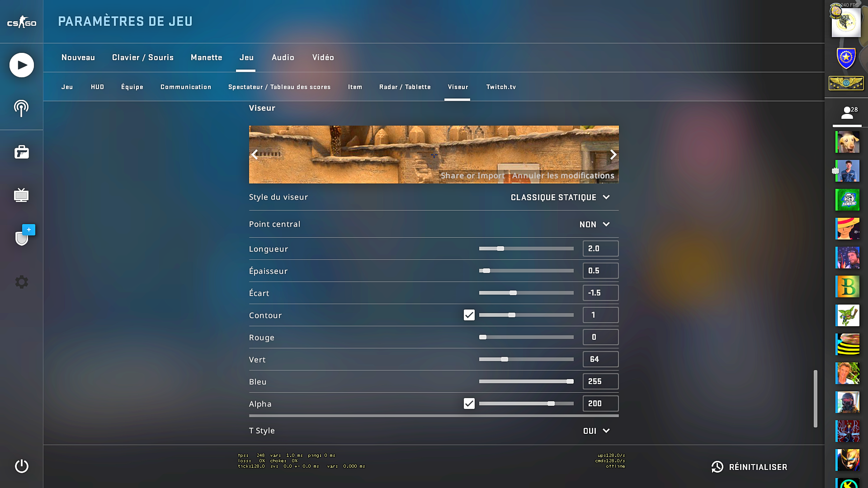Screen dimensions: 868x488
Task: Click the power quit icon
Action: pyautogui.click(x=21, y=466)
